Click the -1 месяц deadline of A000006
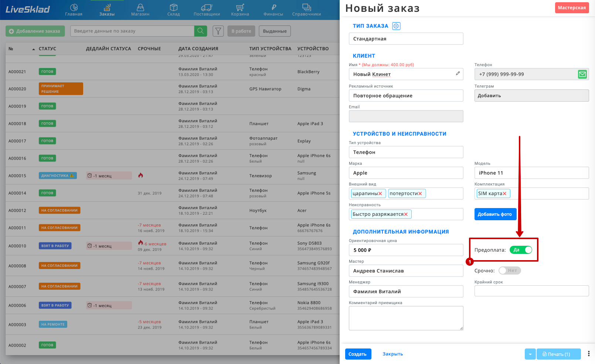595x364 pixels. 109,306
